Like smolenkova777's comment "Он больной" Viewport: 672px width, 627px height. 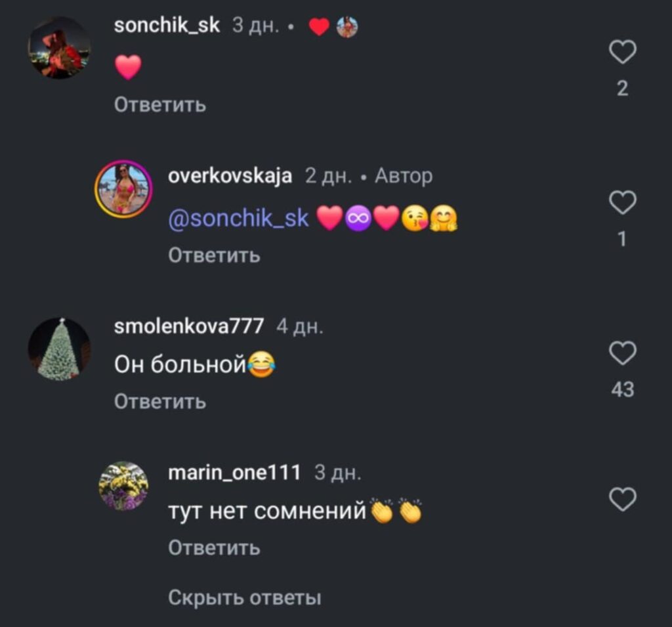click(x=622, y=353)
